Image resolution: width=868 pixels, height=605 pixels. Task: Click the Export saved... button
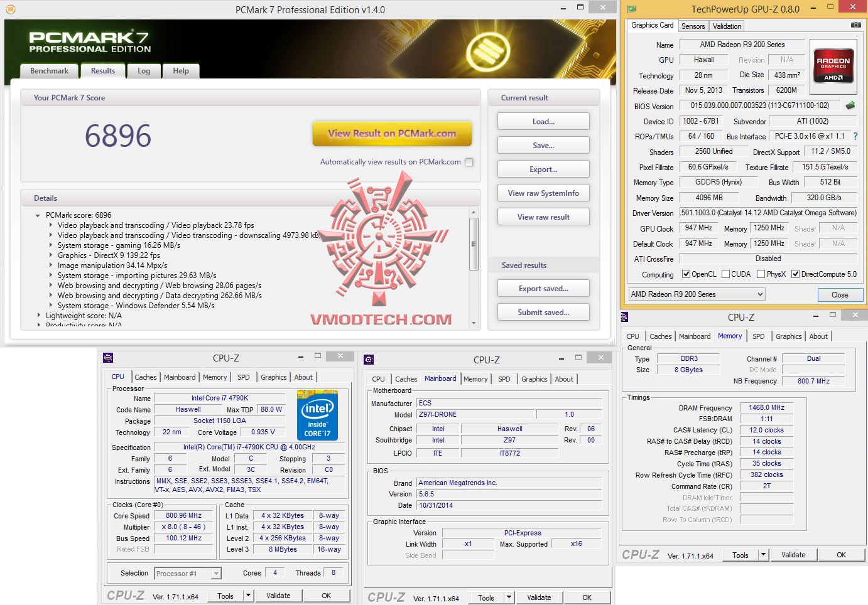[x=543, y=289]
